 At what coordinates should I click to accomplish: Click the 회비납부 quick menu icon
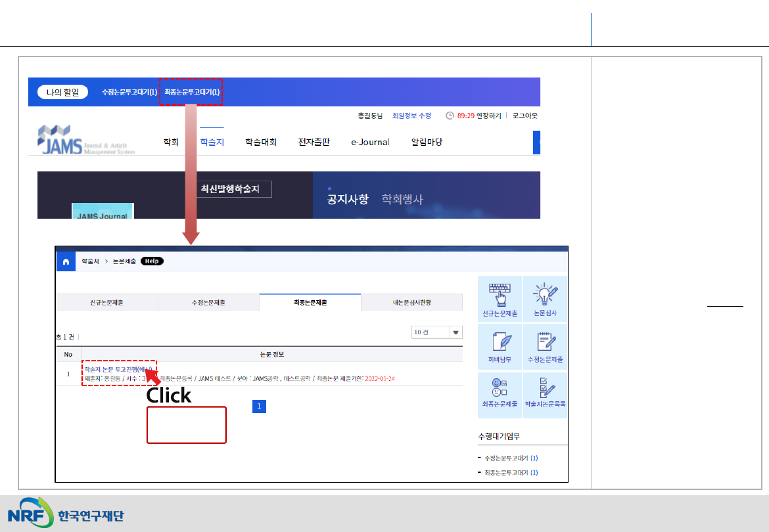tap(500, 345)
